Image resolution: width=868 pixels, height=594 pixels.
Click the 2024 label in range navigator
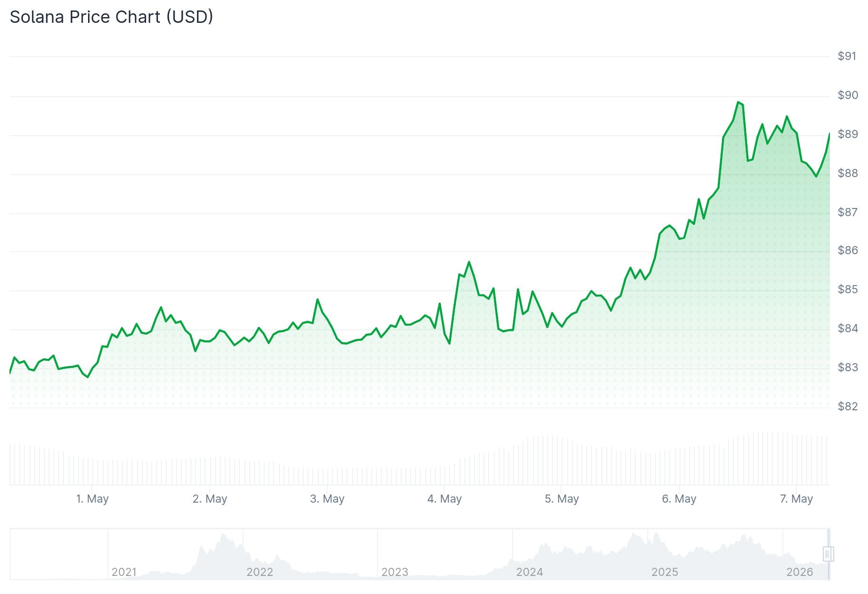click(529, 572)
